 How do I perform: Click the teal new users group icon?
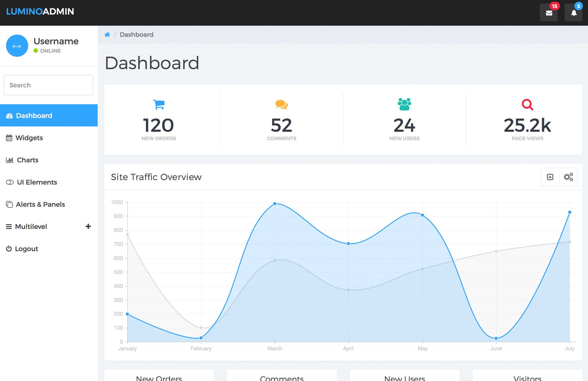[404, 104]
